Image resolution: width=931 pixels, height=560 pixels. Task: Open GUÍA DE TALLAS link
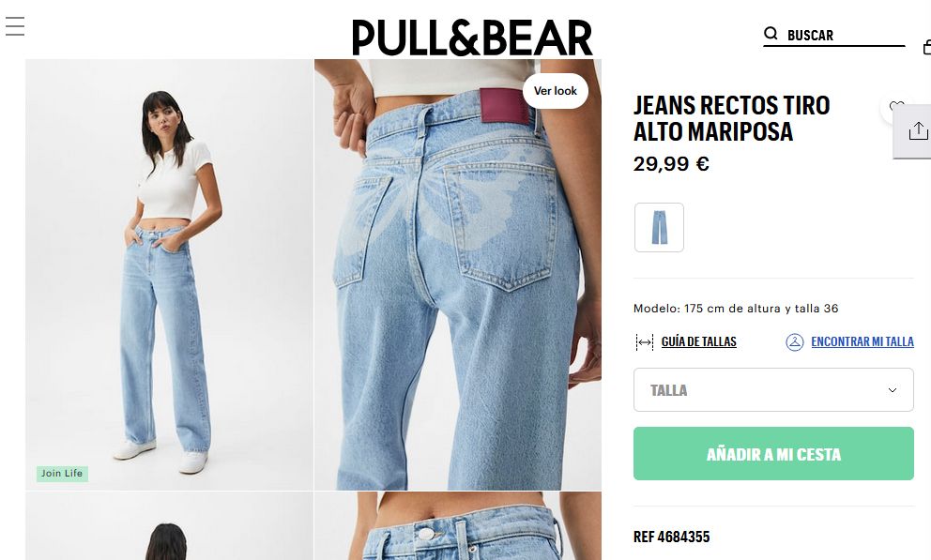[x=699, y=341]
